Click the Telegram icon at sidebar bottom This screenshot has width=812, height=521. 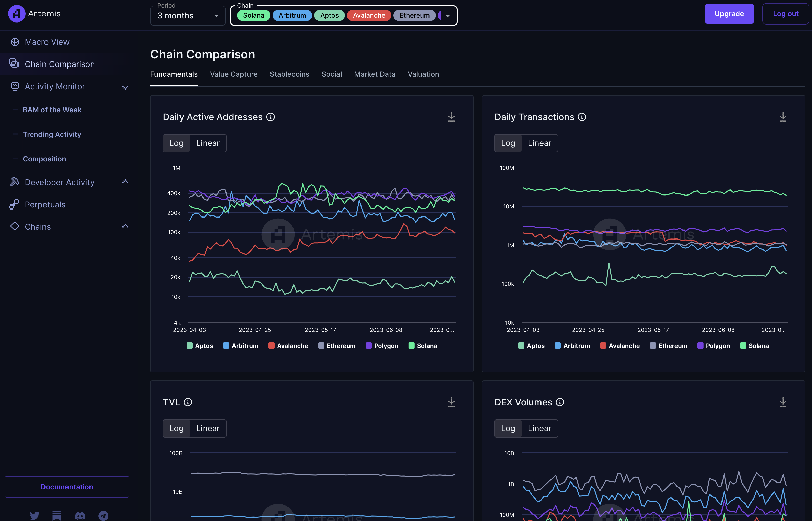point(103,516)
